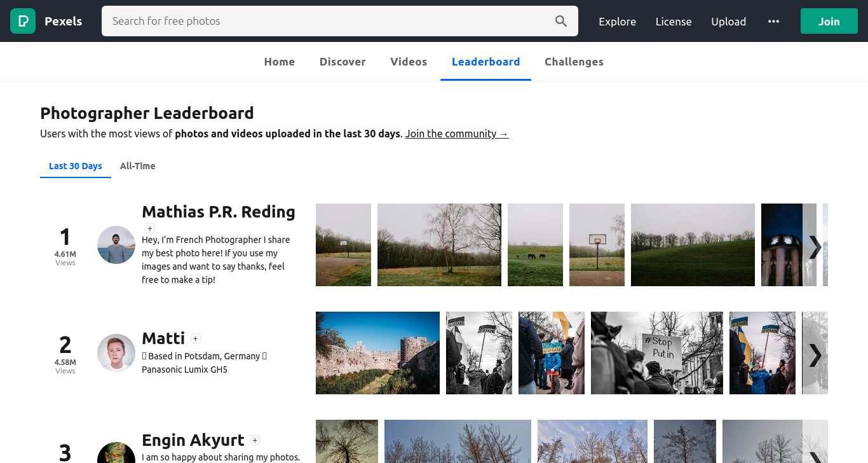
Task: Advance Mathias P.R. Reding's photo row with arrow
Action: [815, 247]
